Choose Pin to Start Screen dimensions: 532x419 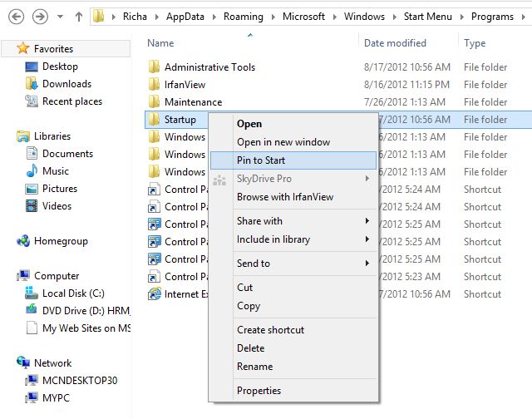point(293,160)
